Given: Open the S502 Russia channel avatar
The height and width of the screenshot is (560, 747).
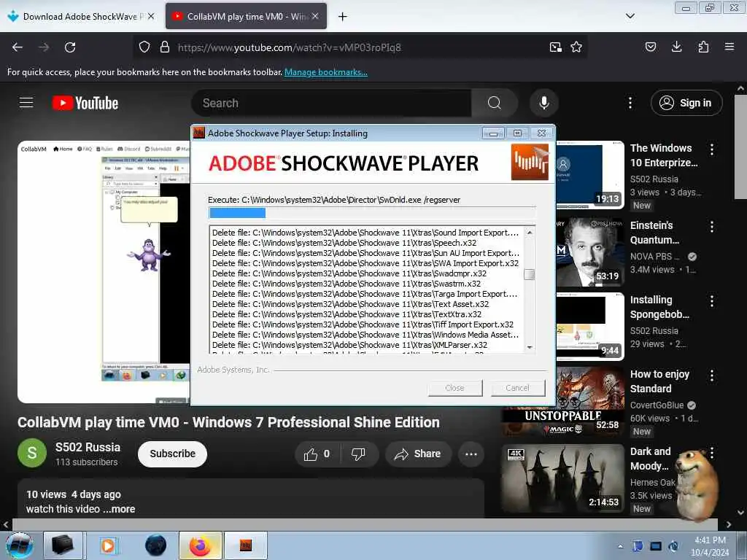Looking at the screenshot, I should click(32, 453).
